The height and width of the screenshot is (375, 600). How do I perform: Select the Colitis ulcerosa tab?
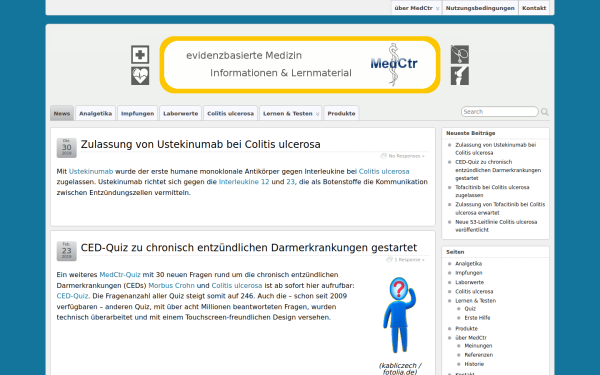click(x=230, y=113)
